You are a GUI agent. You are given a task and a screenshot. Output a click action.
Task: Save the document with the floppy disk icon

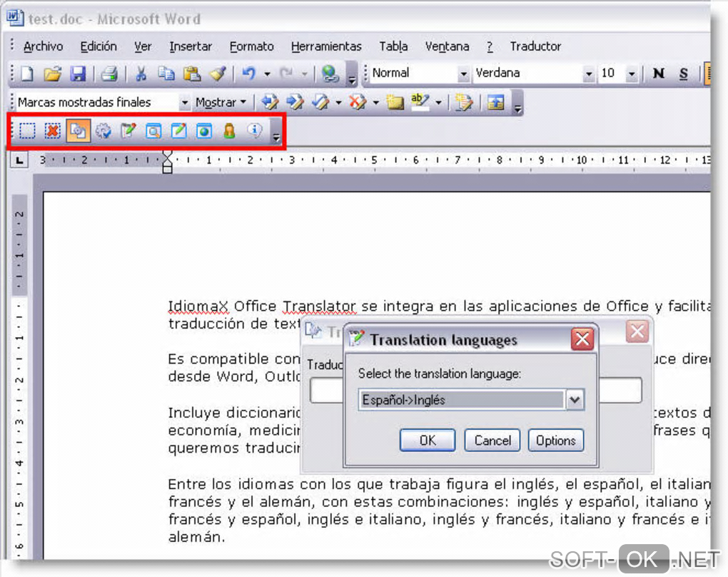pyautogui.click(x=78, y=74)
